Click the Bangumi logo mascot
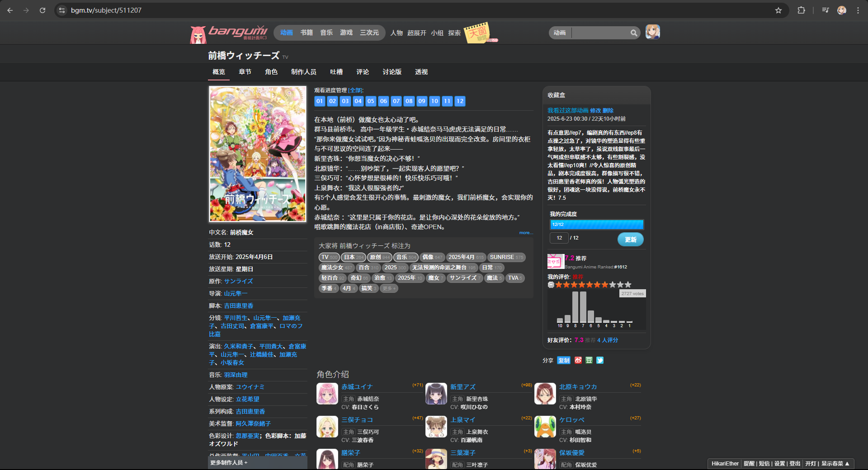Screen dimensions: 868x470 pos(198,34)
